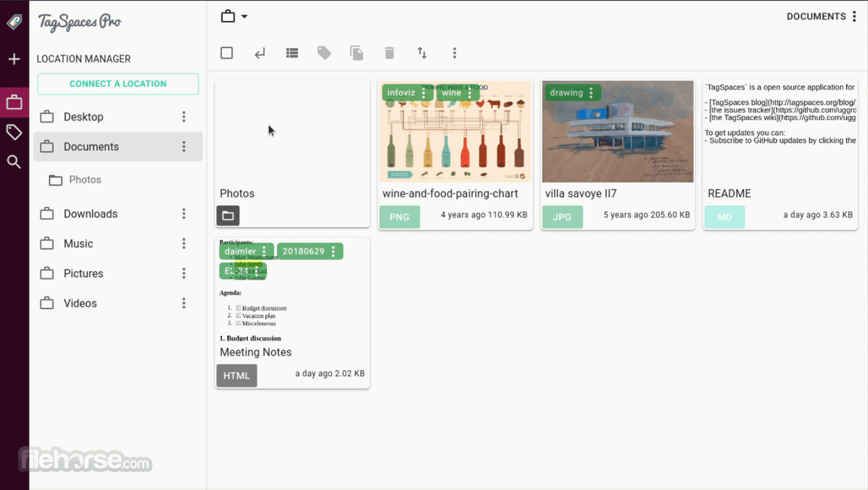The height and width of the screenshot is (490, 868).
Task: Click the add tag icon in toolbar
Action: tap(324, 53)
